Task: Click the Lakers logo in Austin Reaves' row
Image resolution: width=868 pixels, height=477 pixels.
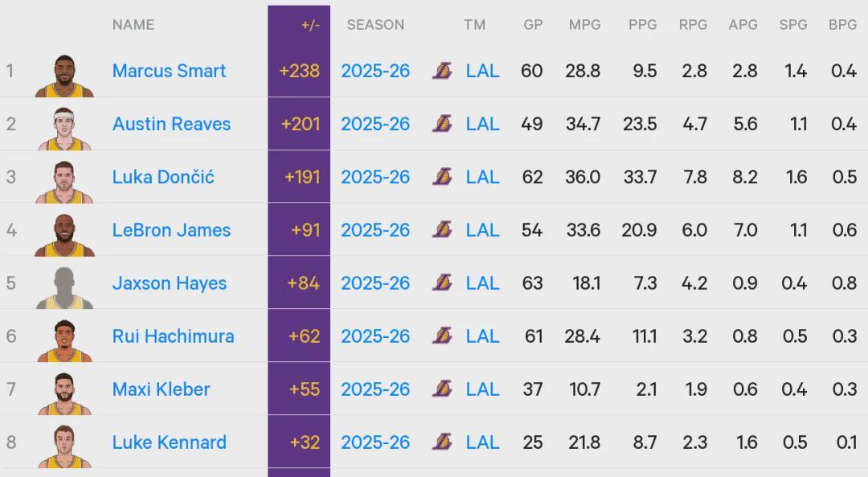Action: tap(442, 124)
